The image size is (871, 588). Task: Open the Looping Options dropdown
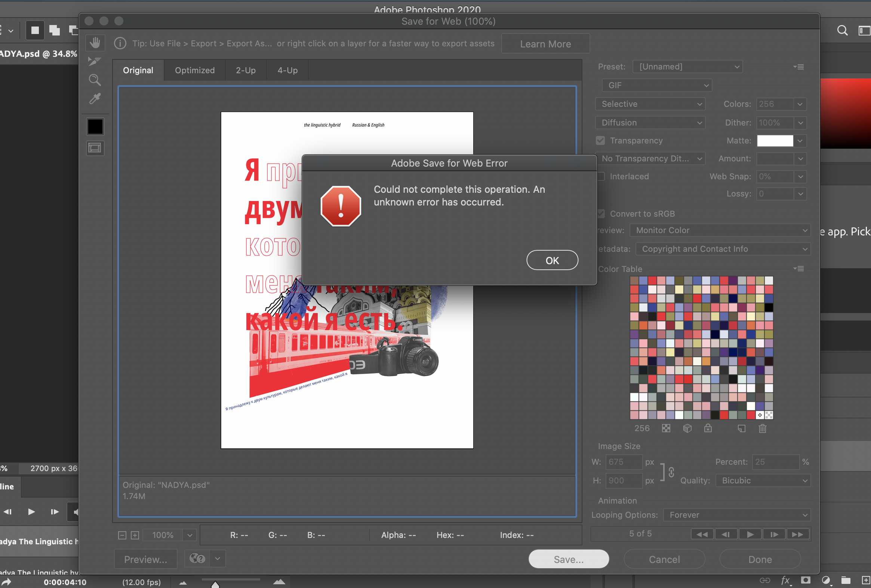point(736,515)
